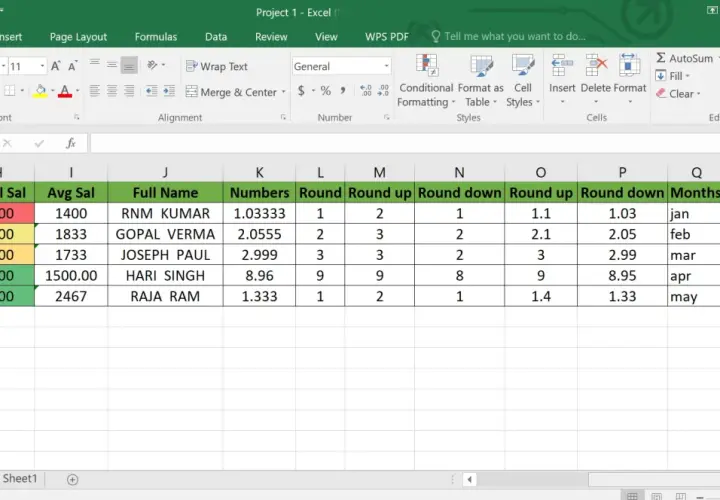Increase the cell indent
Viewport: 720px width, 500px height.
(x=169, y=91)
